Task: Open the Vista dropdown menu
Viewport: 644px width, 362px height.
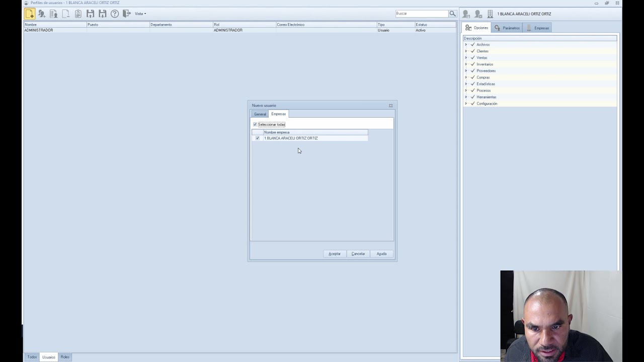Action: 140,14
